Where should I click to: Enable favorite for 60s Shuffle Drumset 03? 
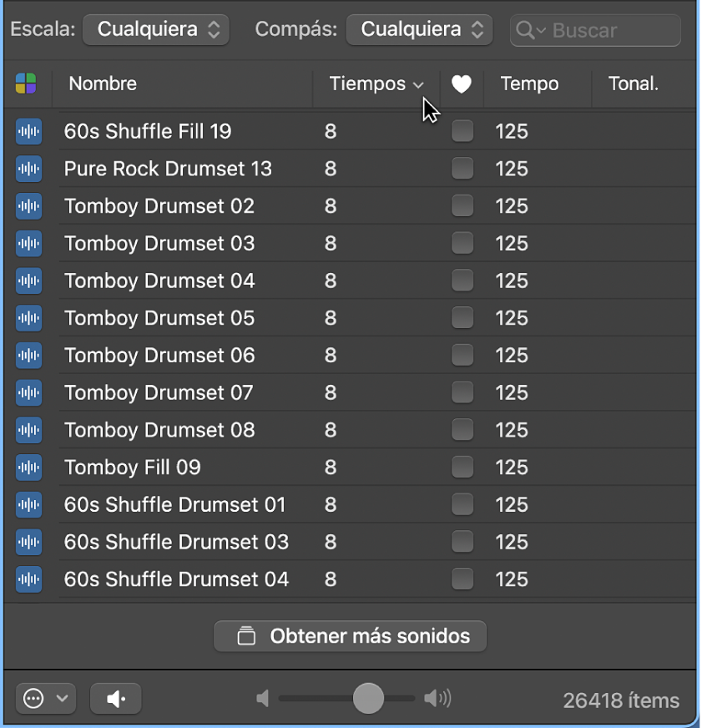[x=462, y=542]
